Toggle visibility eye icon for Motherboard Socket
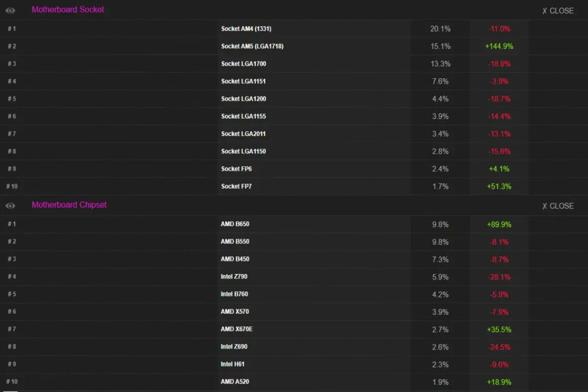 [10, 10]
